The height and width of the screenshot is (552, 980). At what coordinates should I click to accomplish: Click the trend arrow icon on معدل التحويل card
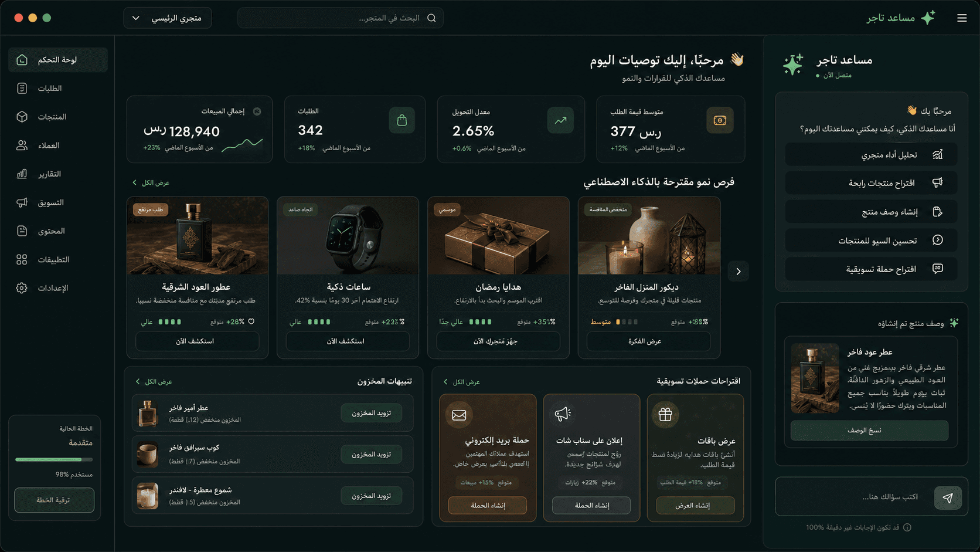click(x=560, y=120)
